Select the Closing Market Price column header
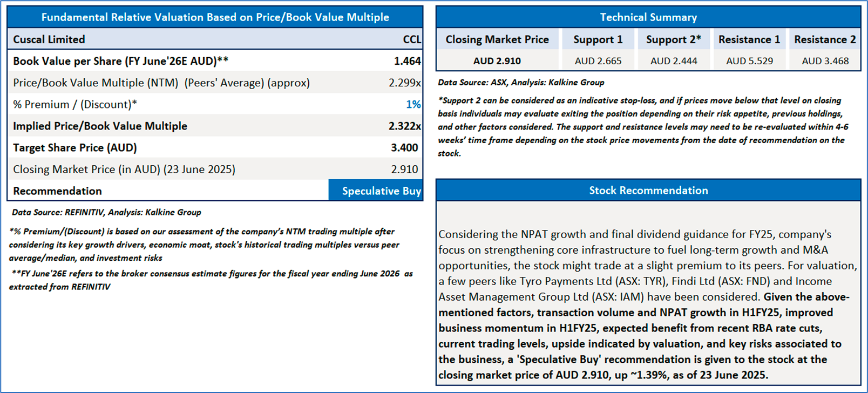The image size is (868, 393). [x=497, y=39]
